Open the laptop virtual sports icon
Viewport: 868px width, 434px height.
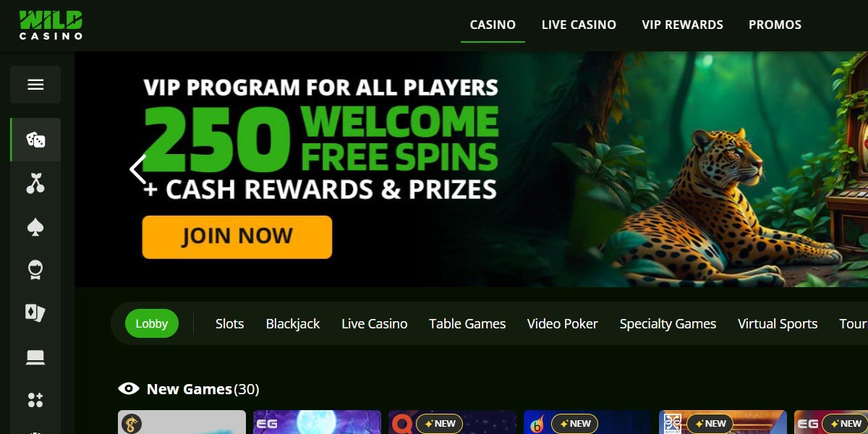pos(35,357)
